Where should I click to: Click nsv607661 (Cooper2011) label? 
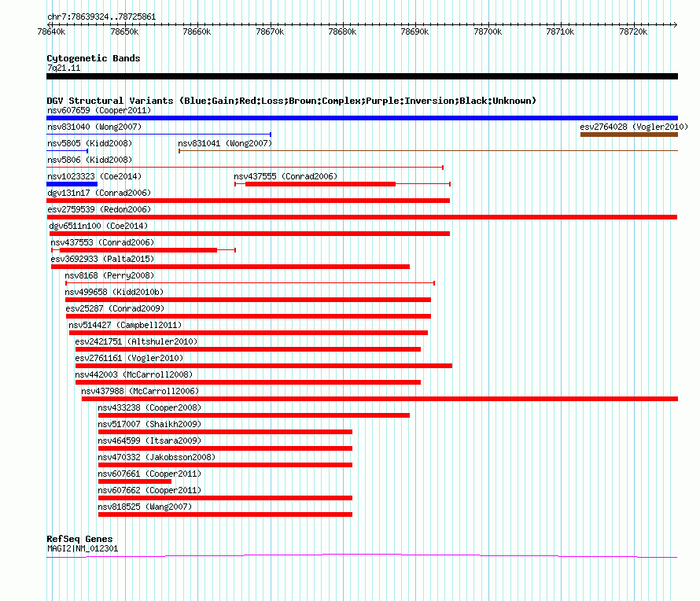(149, 474)
